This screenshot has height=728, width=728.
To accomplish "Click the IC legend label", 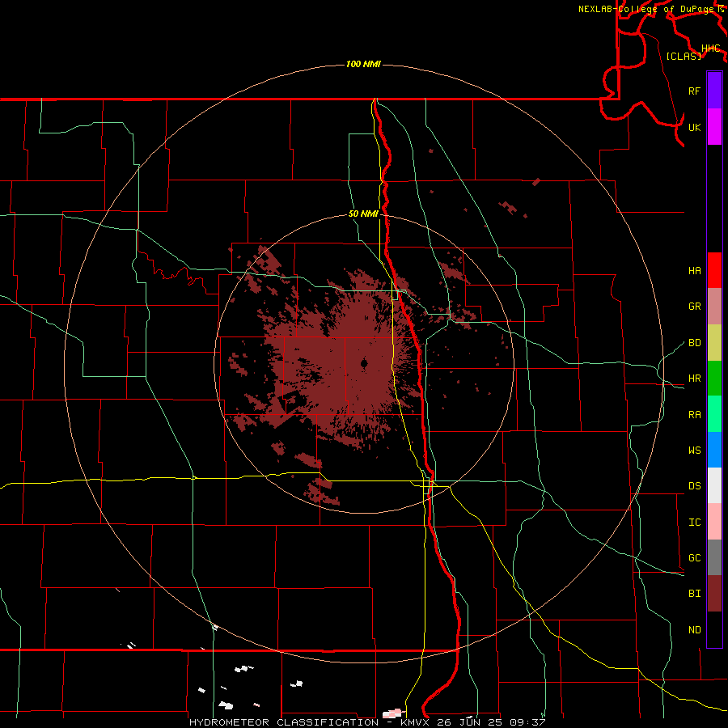I will 694,523.
